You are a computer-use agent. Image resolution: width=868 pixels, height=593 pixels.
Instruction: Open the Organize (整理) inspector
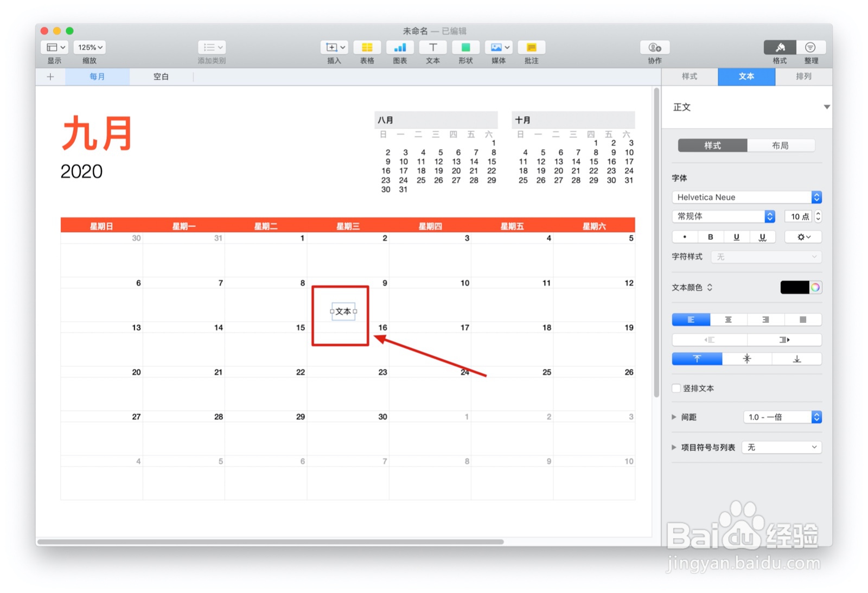point(811,47)
